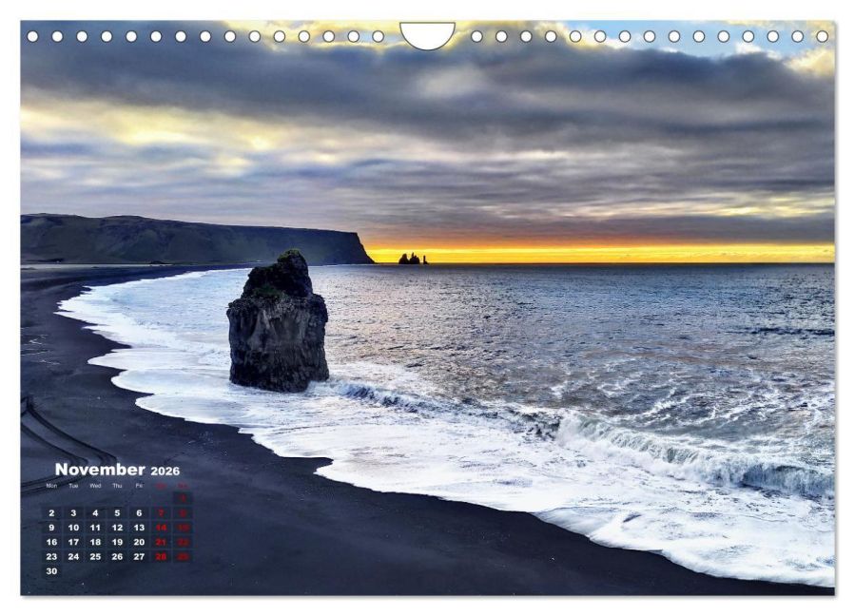
Task: Click the "Tue" weekday header
Action: coord(73,486)
